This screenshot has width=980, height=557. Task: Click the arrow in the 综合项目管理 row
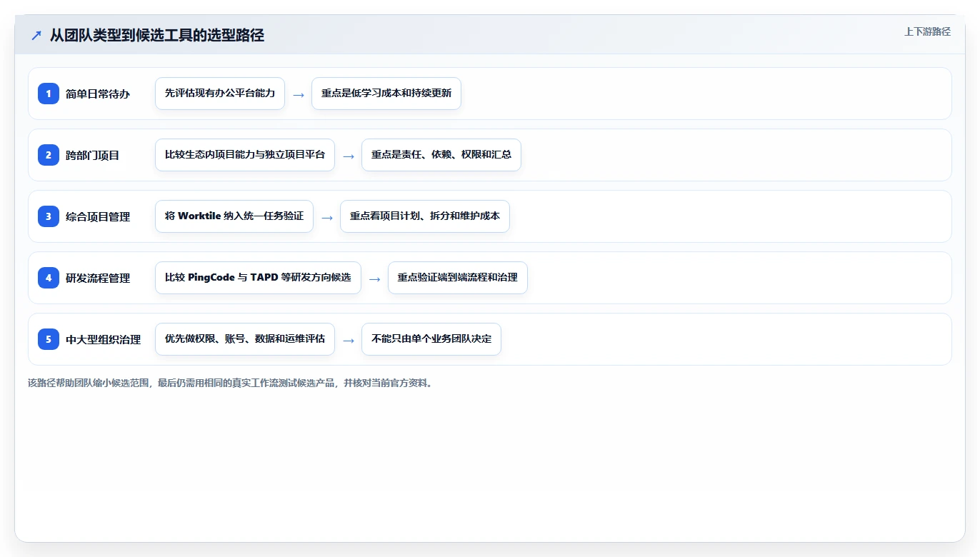tap(327, 217)
